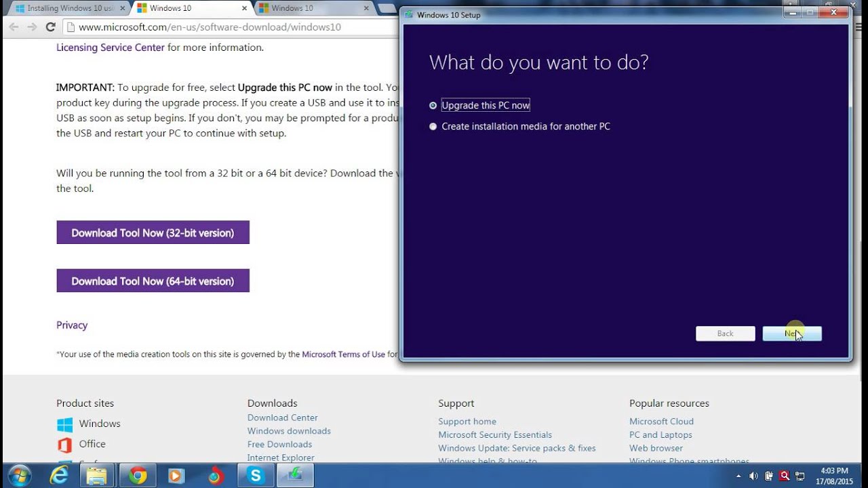
Task: Open the Licensing Service Center link
Action: pos(111,47)
